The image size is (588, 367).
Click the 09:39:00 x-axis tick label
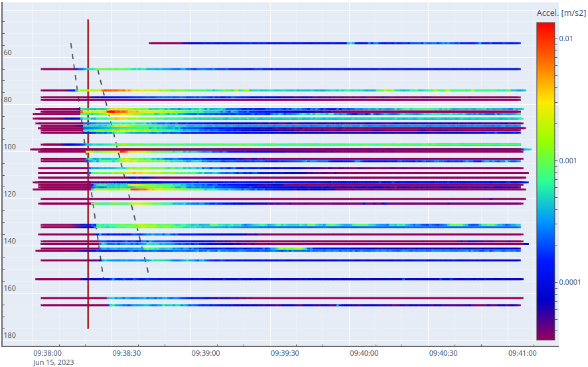pyautogui.click(x=206, y=354)
